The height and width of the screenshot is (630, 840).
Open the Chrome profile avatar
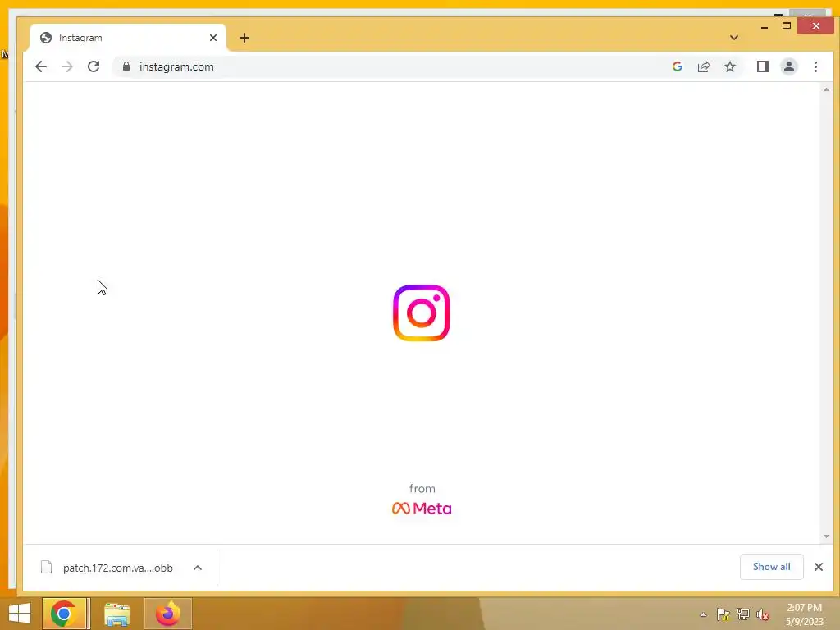pos(788,66)
